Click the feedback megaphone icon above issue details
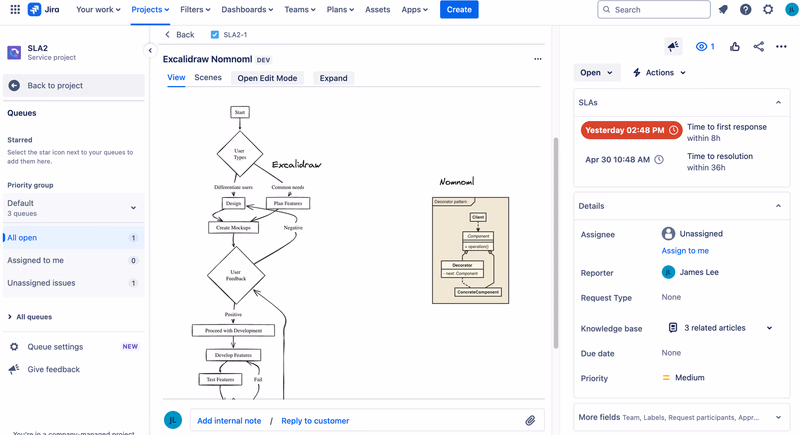Viewport: 800px width, 435px height. tap(673, 46)
